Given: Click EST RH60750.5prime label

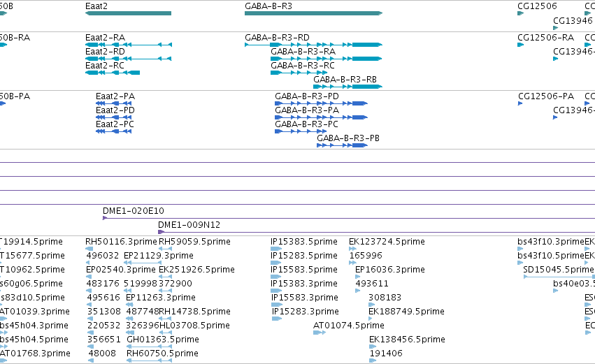Looking at the screenshot, I should (x=162, y=354).
